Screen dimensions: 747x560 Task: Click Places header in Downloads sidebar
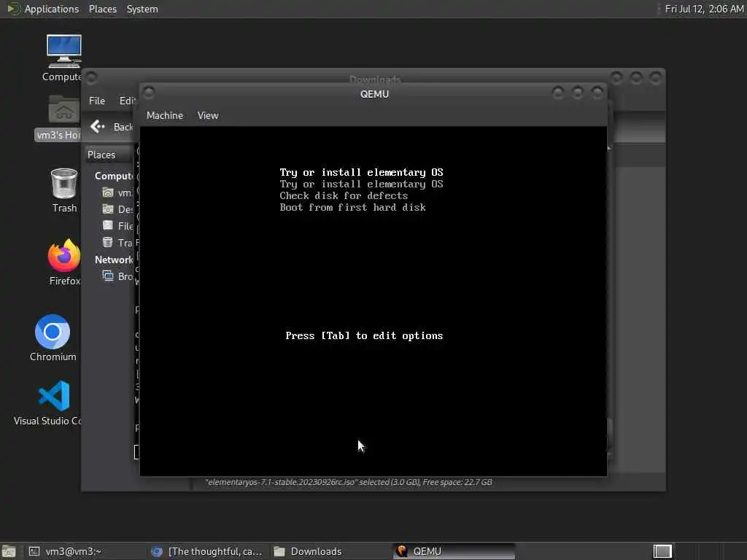pyautogui.click(x=101, y=155)
